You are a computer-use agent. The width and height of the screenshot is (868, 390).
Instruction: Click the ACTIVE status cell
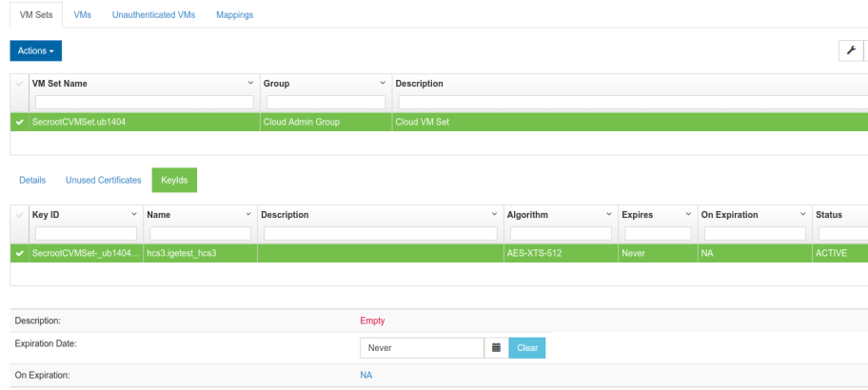coord(839,253)
